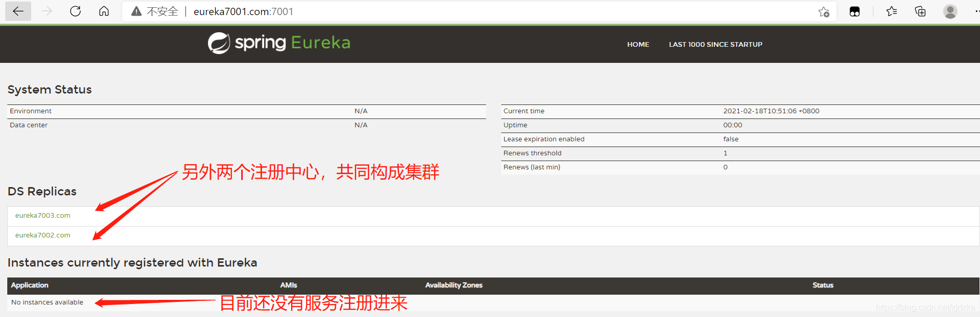Open the Favorites list icon
Viewport: 980px width, 317px height.
pos(892,11)
